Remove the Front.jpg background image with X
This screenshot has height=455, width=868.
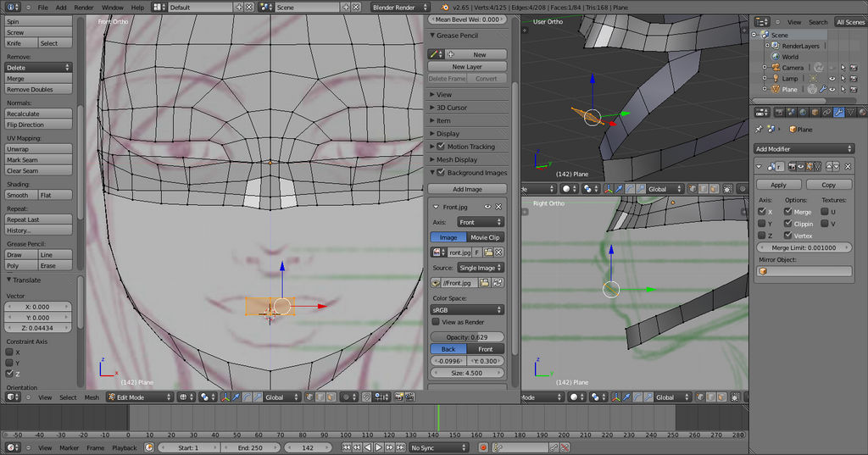click(498, 207)
